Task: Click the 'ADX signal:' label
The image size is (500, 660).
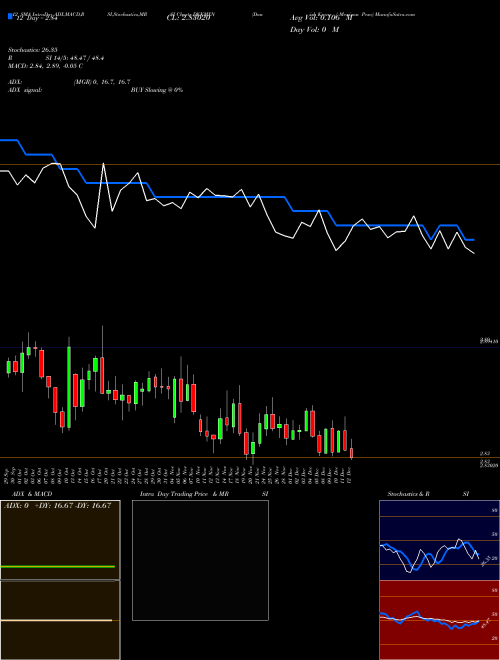Action: [25, 90]
